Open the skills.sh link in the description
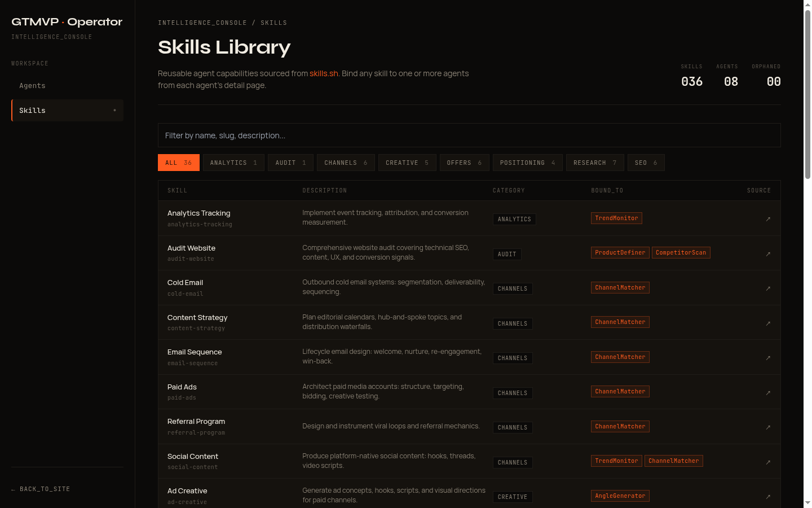This screenshot has width=812, height=508. pyautogui.click(x=324, y=73)
